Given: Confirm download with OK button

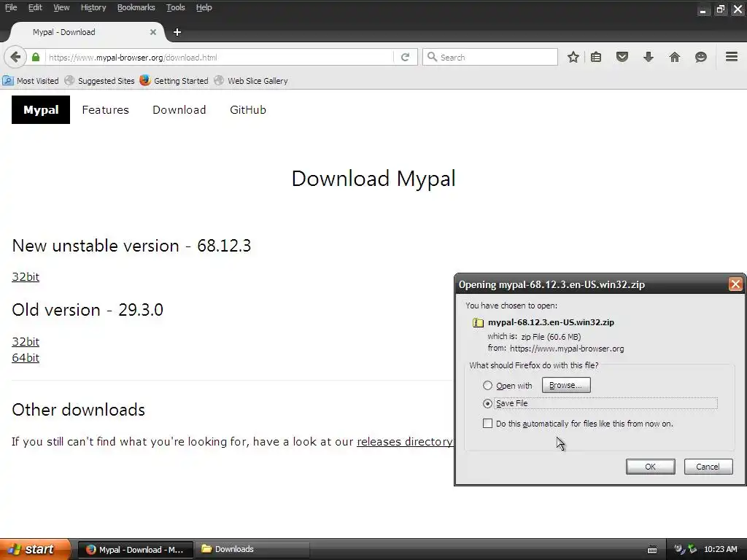Looking at the screenshot, I should tap(650, 467).
